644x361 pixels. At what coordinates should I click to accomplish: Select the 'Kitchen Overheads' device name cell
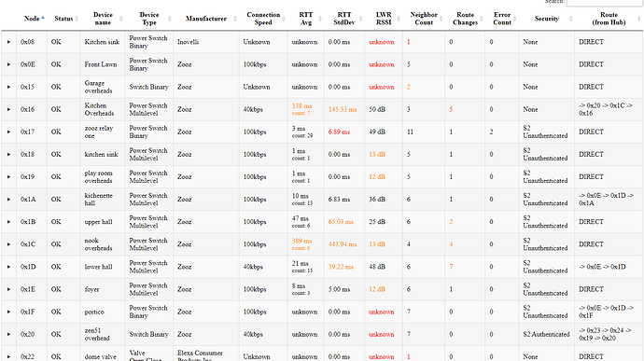point(99,110)
